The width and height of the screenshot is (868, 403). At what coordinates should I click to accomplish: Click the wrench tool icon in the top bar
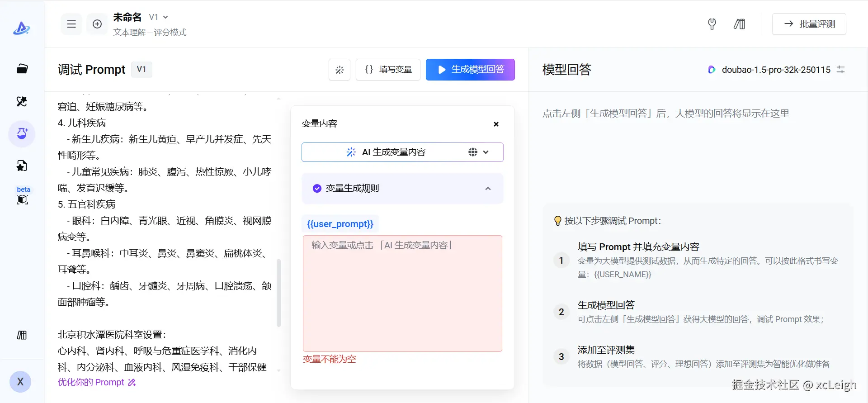[712, 24]
